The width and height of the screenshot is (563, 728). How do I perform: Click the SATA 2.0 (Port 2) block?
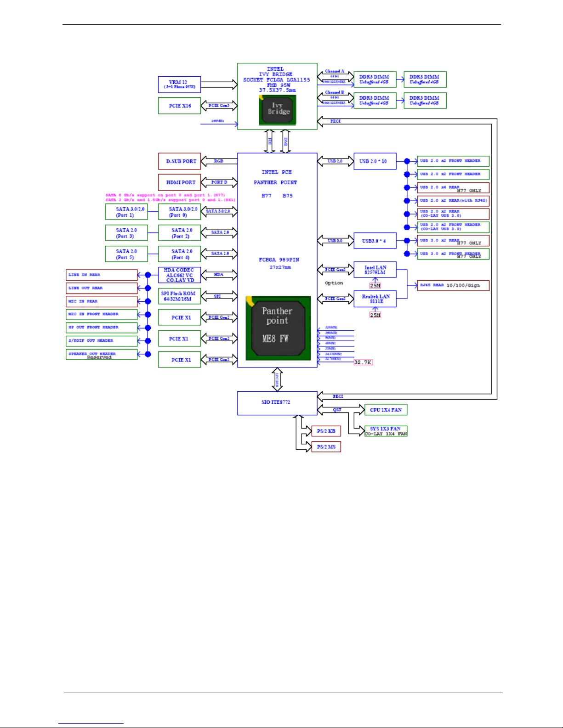coord(179,233)
